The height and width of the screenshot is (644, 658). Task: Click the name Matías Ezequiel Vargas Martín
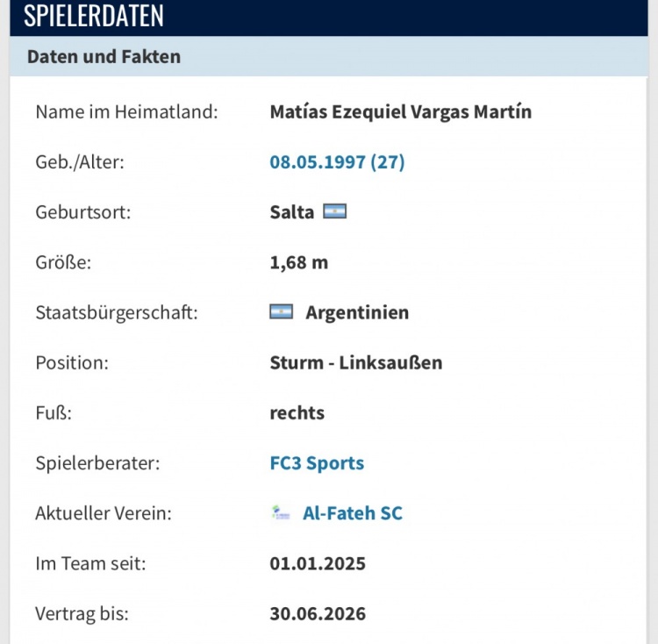point(401,112)
